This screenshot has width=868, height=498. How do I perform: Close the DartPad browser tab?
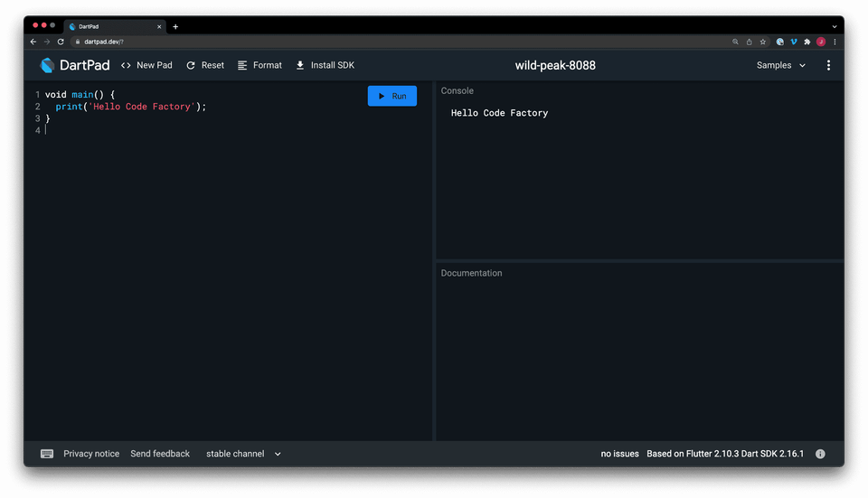[159, 26]
